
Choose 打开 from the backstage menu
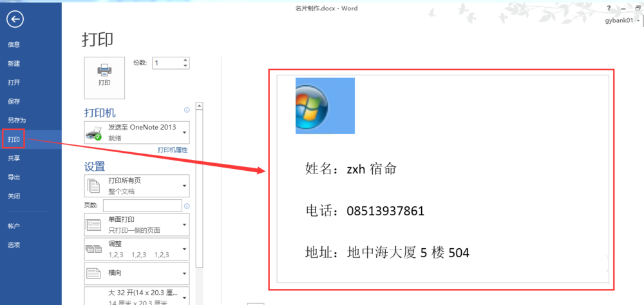(x=14, y=83)
